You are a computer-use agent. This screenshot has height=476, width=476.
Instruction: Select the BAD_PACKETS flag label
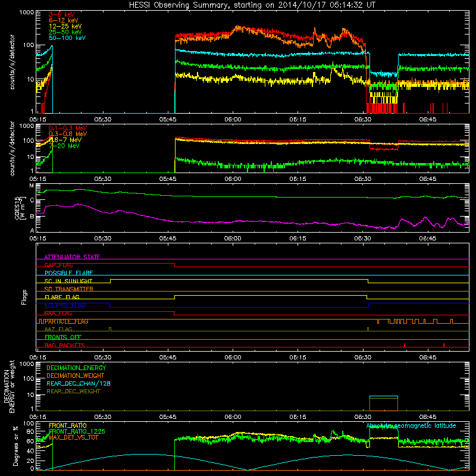click(x=65, y=345)
